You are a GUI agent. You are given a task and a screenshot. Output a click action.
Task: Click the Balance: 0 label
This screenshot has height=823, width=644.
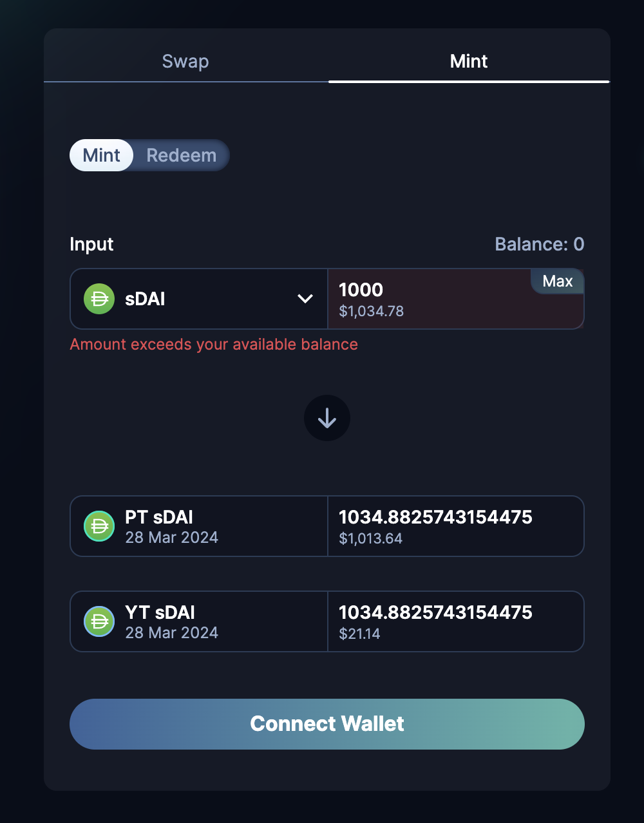(539, 244)
